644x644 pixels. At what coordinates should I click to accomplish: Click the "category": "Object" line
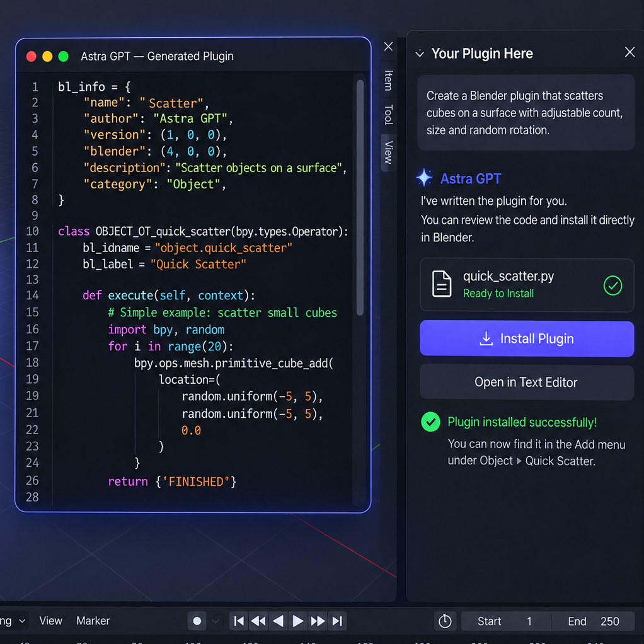pos(155,184)
